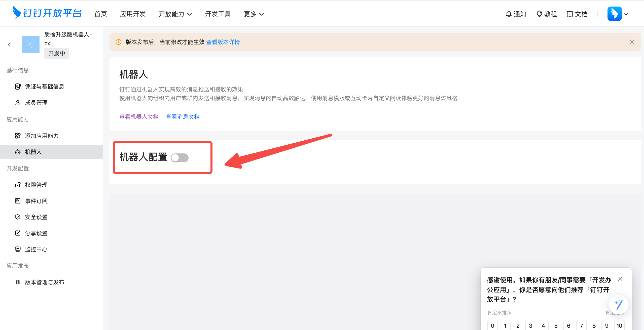Viewport: 644px width, 330px height.
Task: Expand the 开放能力 dropdown
Action: (175, 14)
